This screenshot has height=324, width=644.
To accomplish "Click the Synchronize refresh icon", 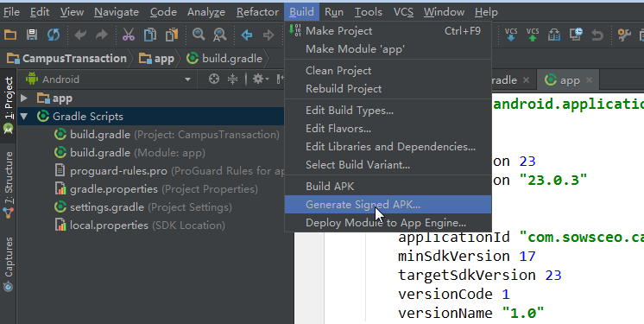I will [54, 35].
